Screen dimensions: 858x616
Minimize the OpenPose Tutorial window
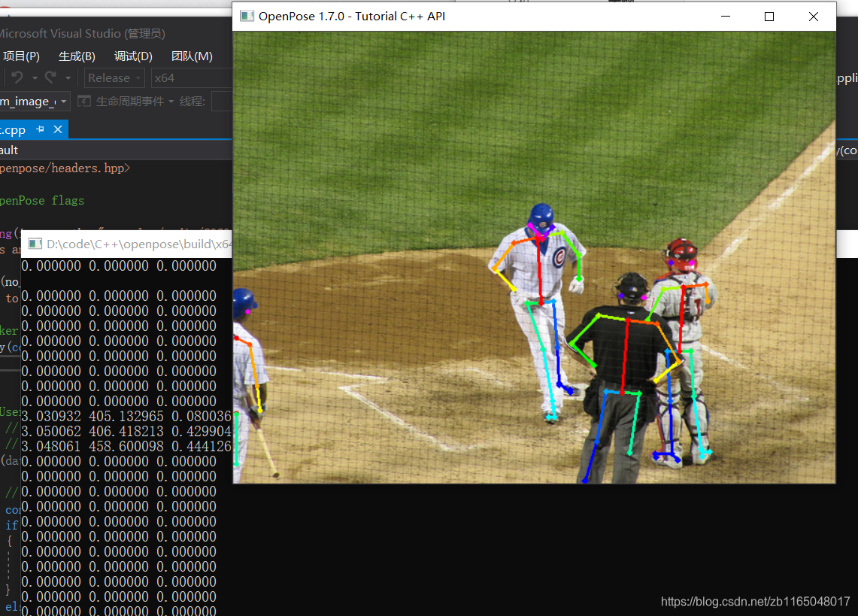point(726,17)
